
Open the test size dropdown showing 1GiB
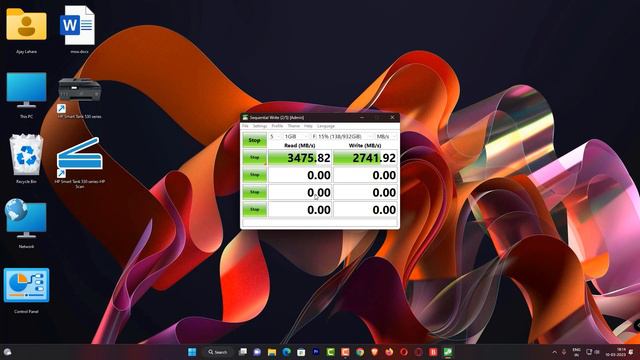[296, 136]
